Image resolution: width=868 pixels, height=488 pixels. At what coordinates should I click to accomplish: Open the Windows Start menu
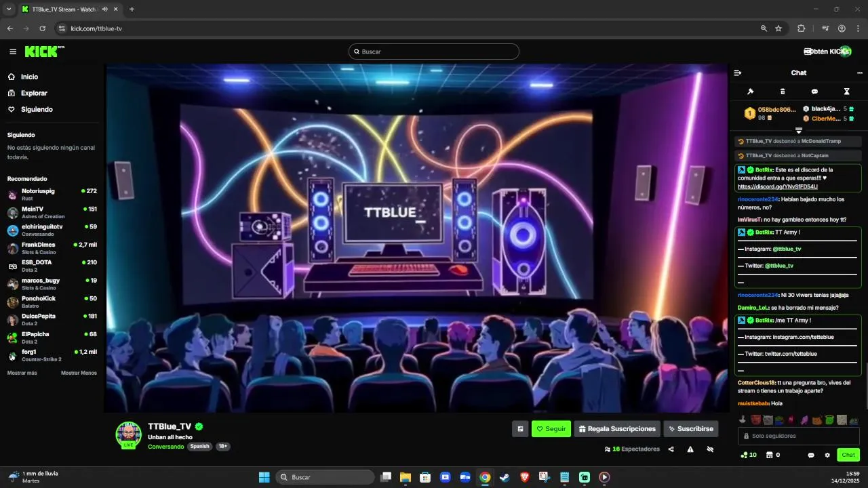pos(264,477)
